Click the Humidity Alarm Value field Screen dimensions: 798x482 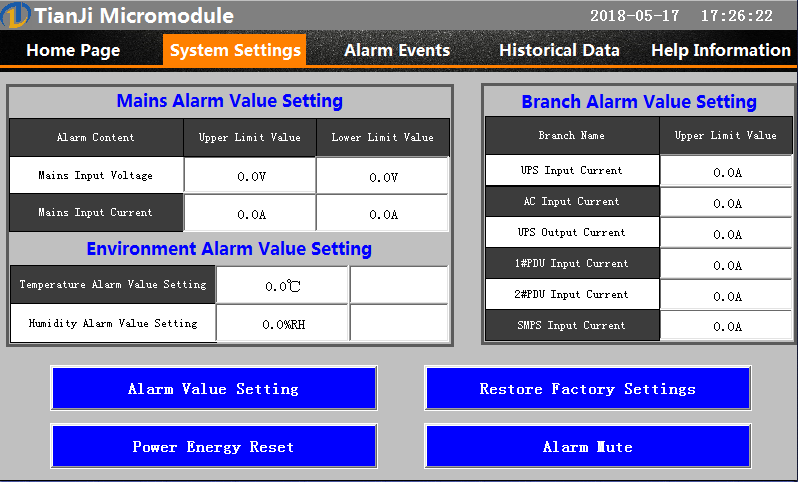[x=282, y=323]
